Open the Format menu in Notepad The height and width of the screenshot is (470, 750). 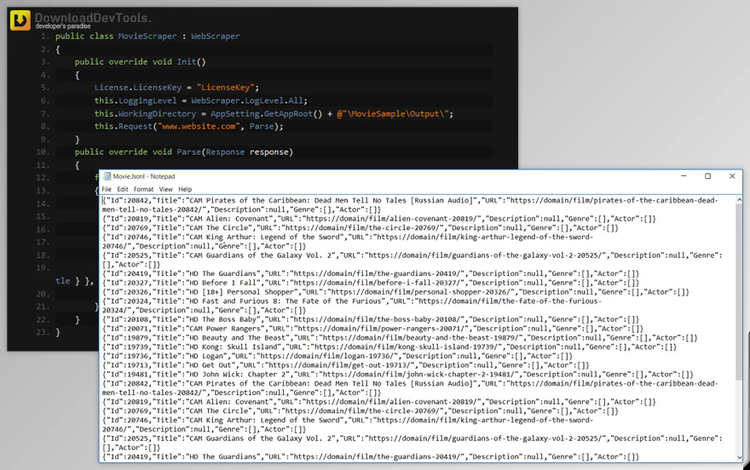point(143,189)
